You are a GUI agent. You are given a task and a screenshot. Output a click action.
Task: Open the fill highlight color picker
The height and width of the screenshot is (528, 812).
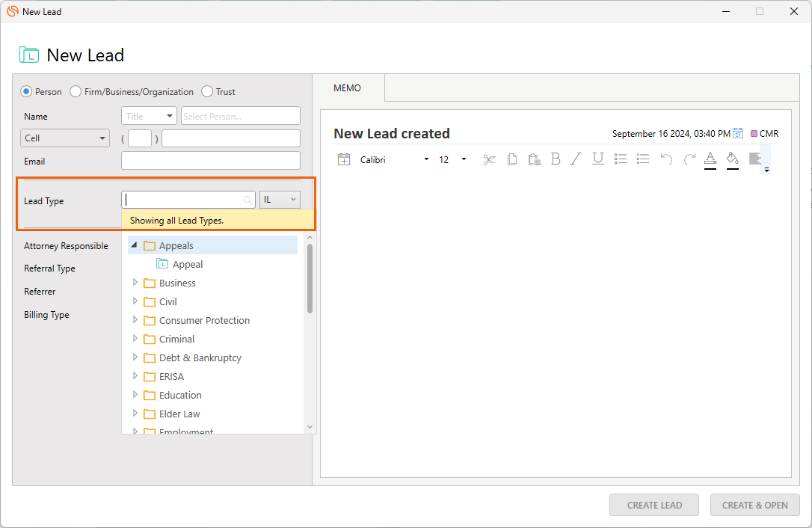[732, 159]
